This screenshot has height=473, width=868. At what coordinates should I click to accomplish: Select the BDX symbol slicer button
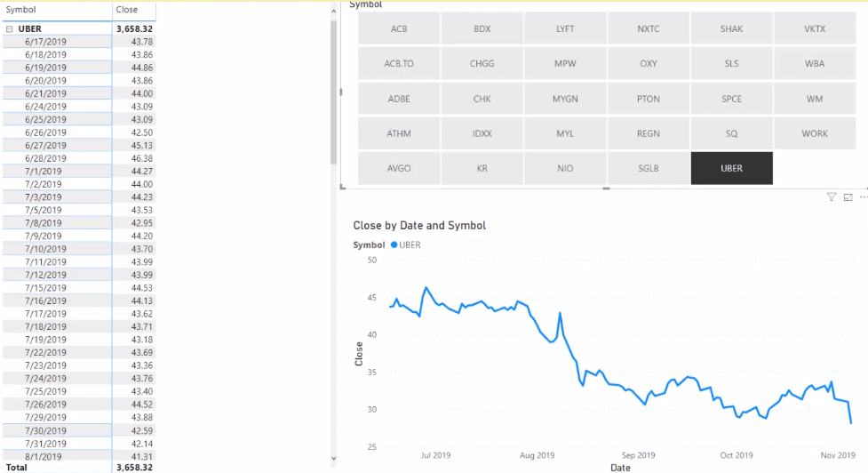point(482,28)
